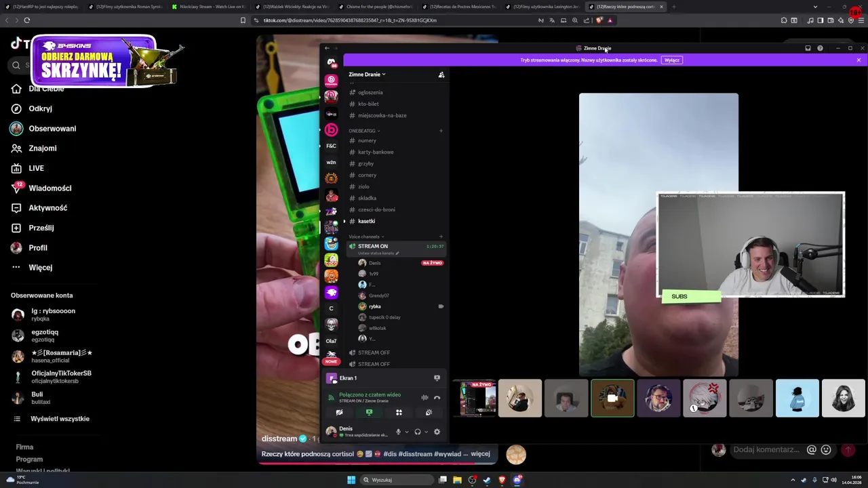
Task: Switch to Nikolciawy Stream Kick tab
Action: pyautogui.click(x=208, y=7)
